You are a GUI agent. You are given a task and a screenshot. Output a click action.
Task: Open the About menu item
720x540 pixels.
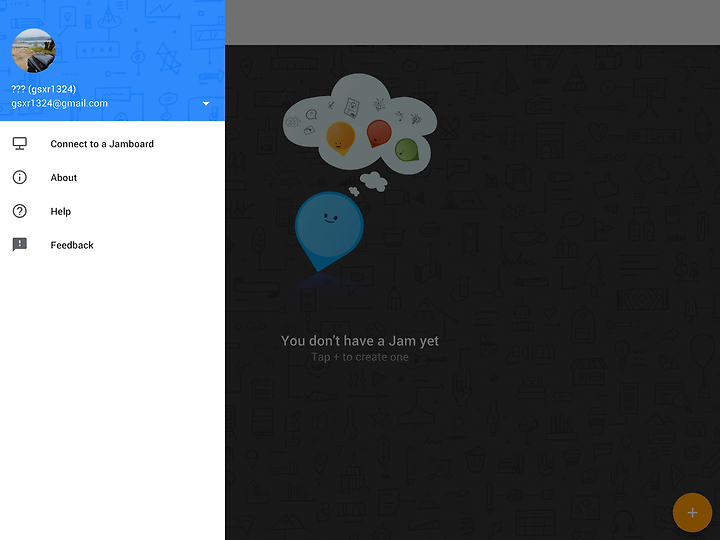(x=112, y=177)
